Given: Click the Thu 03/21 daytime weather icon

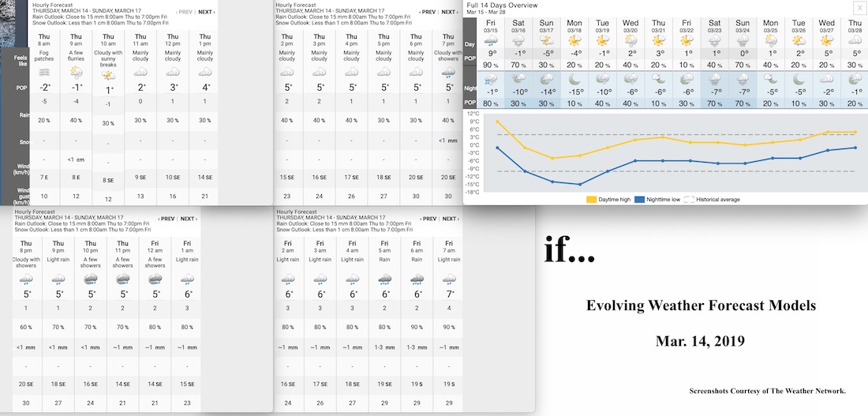Looking at the screenshot, I should click(x=659, y=41).
